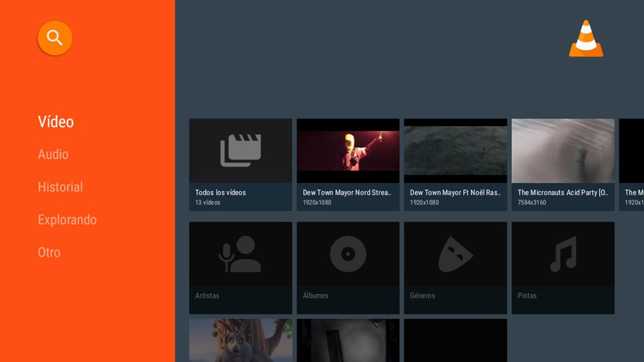Open the Historial section

[60, 187]
